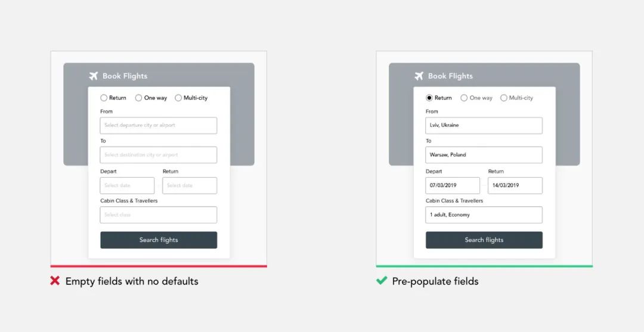This screenshot has height=332, width=644.
Task: Select Return radio in the empty form
Action: [x=104, y=98]
